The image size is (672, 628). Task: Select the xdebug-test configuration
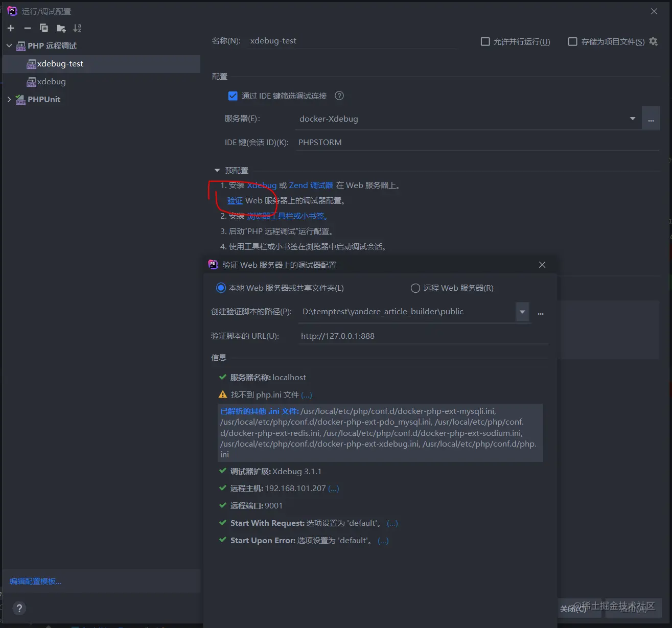point(101,64)
